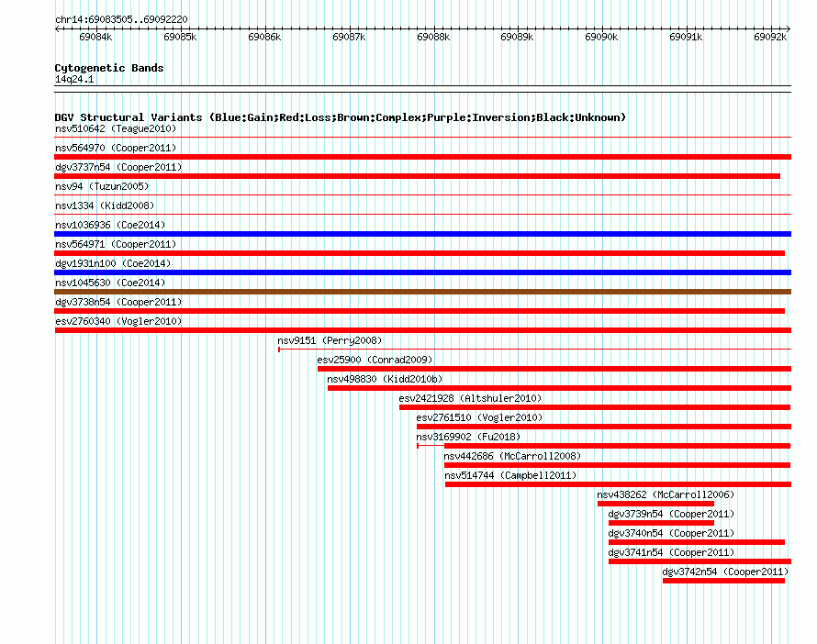Open the nsv442686 (McCarroll2008) label
The height and width of the screenshot is (644, 817).
tap(512, 456)
